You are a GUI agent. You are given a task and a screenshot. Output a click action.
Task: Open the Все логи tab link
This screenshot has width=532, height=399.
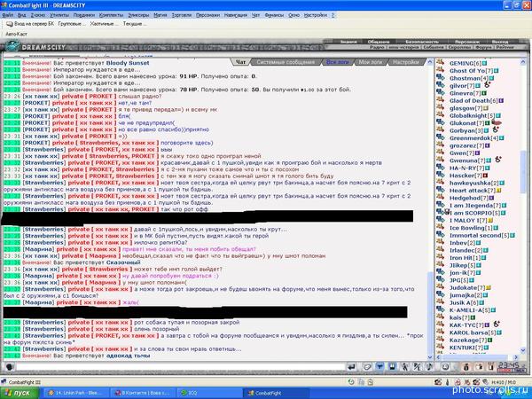[338, 62]
